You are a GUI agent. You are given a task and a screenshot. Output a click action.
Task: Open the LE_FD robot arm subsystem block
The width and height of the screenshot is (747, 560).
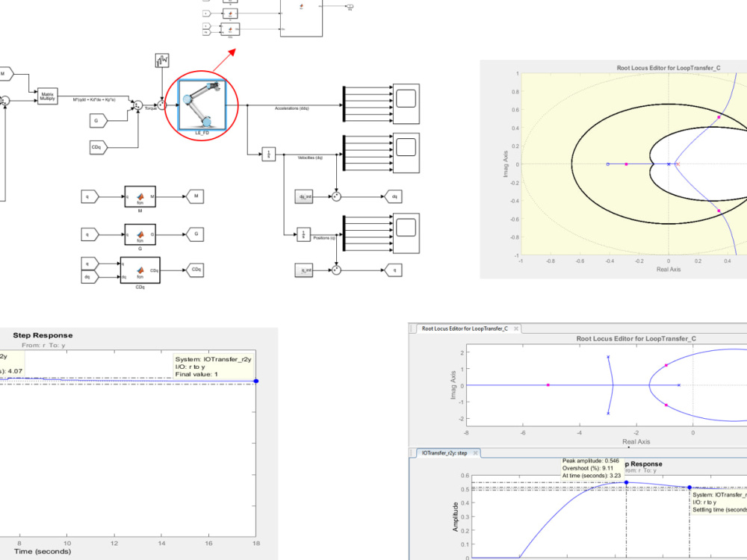coord(202,105)
